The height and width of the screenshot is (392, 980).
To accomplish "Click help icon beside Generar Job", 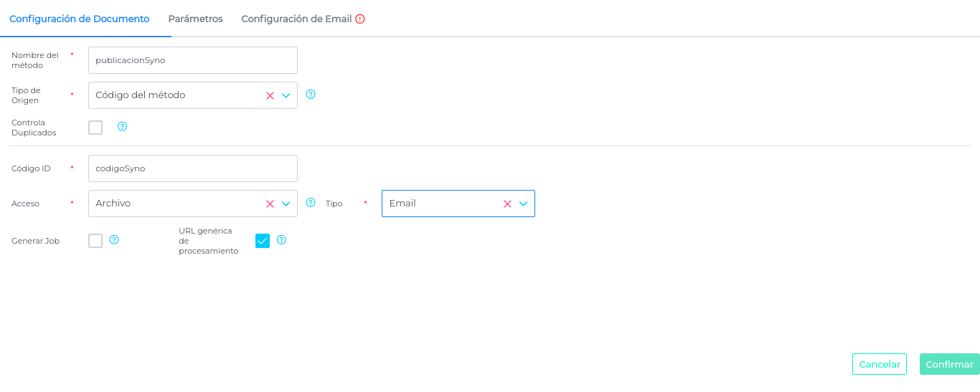I will point(114,240).
